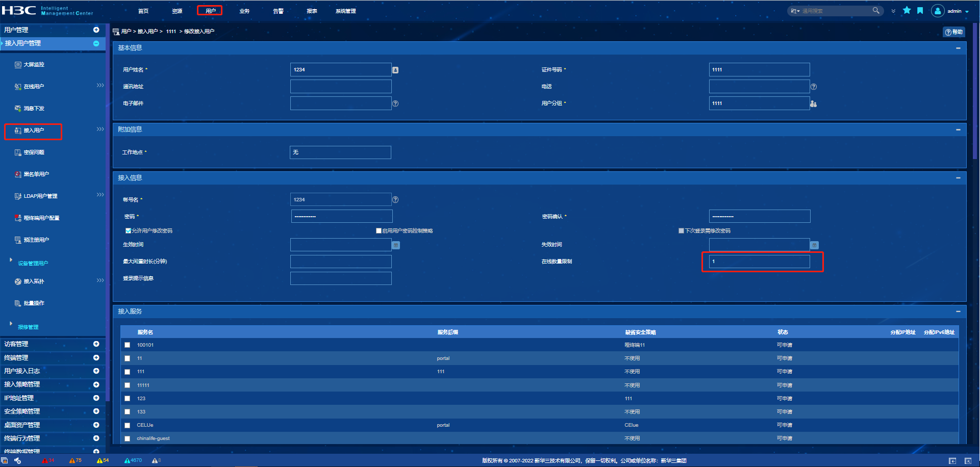Check the service row 11 with portal suffix
980x467 pixels.
(x=128, y=358)
